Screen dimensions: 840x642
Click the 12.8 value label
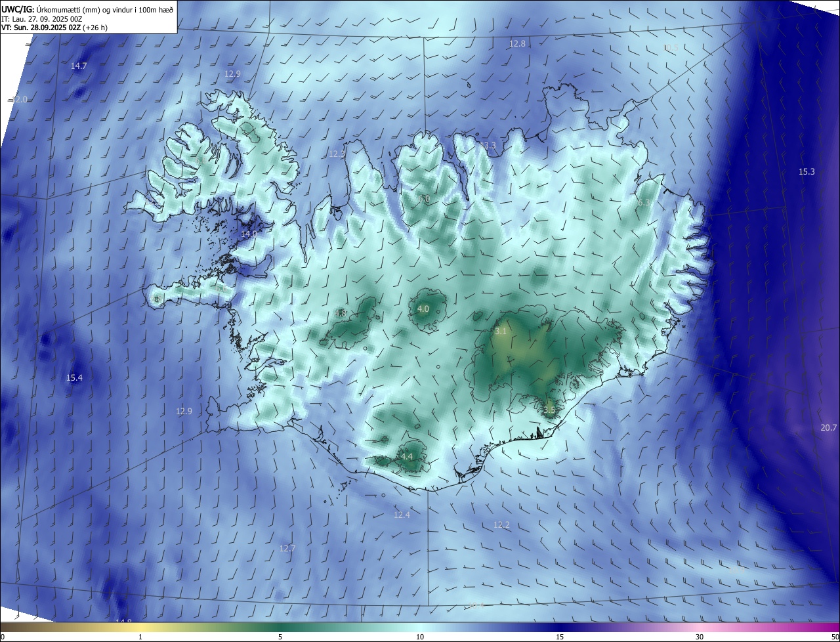pyautogui.click(x=517, y=43)
